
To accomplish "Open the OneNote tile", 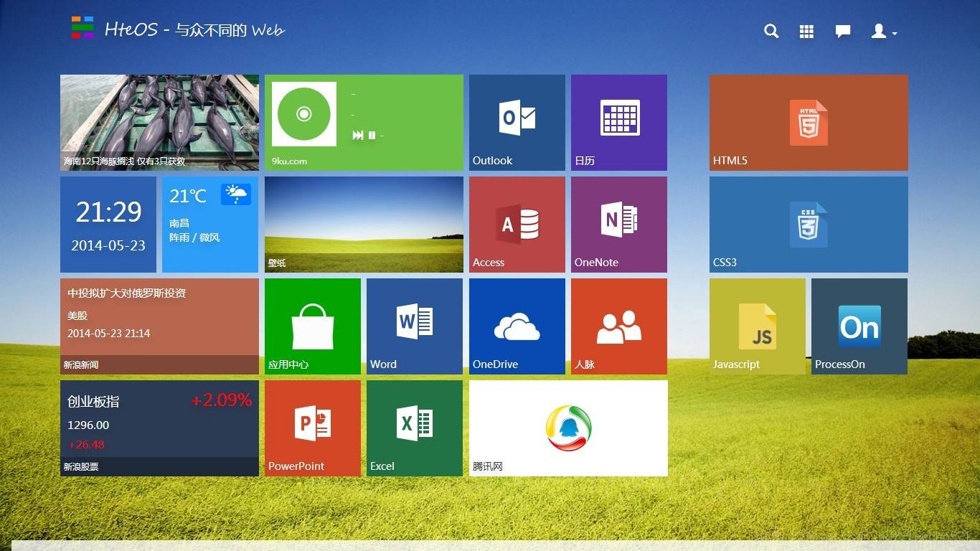I will click(x=618, y=224).
